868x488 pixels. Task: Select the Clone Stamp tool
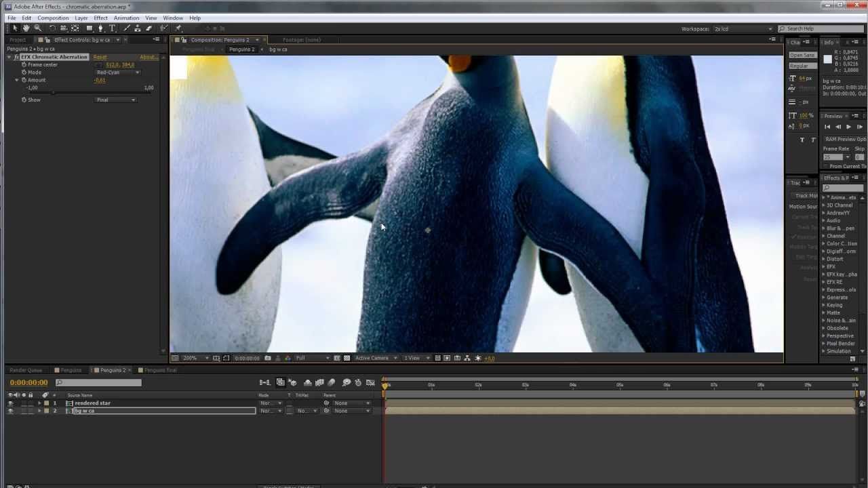pyautogui.click(x=138, y=28)
